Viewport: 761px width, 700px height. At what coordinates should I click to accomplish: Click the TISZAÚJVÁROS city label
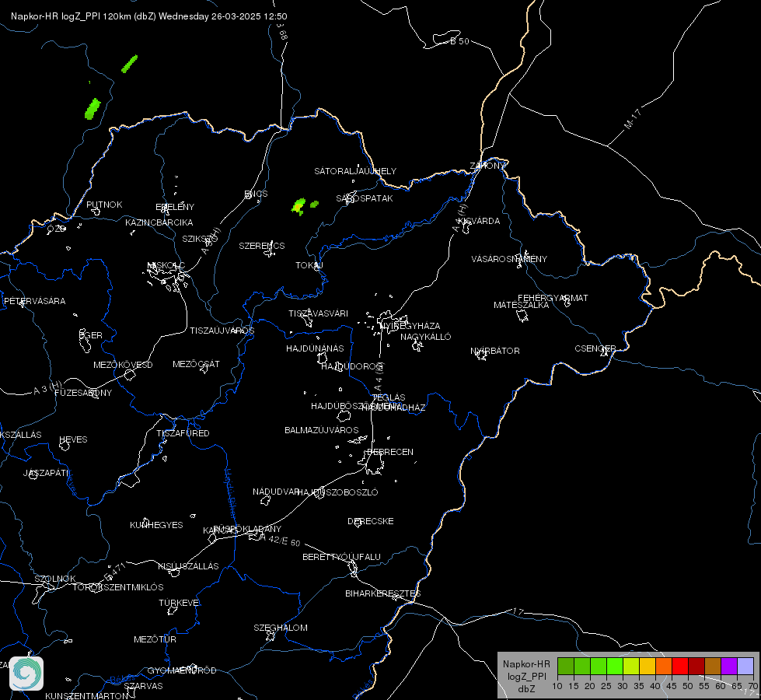coord(222,331)
